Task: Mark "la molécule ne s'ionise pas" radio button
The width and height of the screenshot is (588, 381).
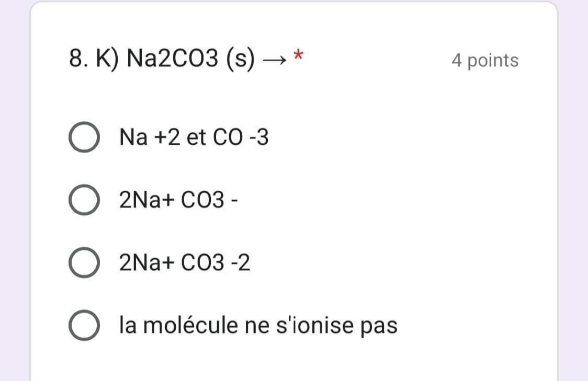Action: pyautogui.click(x=84, y=325)
